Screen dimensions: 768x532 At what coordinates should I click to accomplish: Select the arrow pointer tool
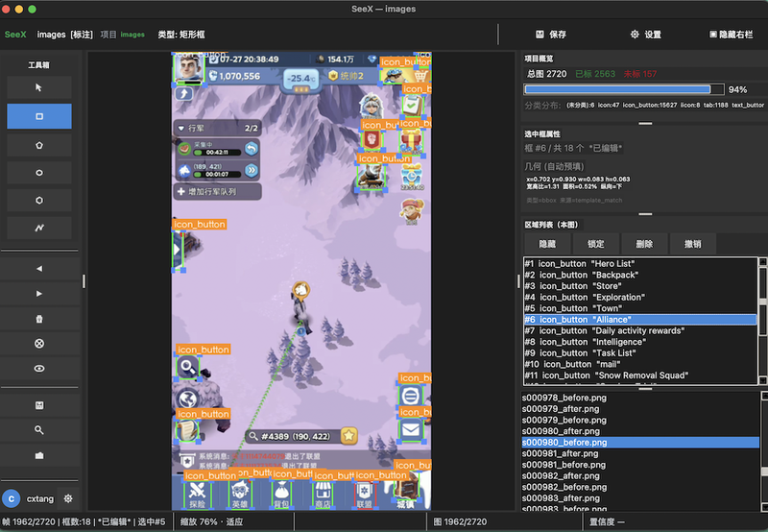[x=39, y=87]
